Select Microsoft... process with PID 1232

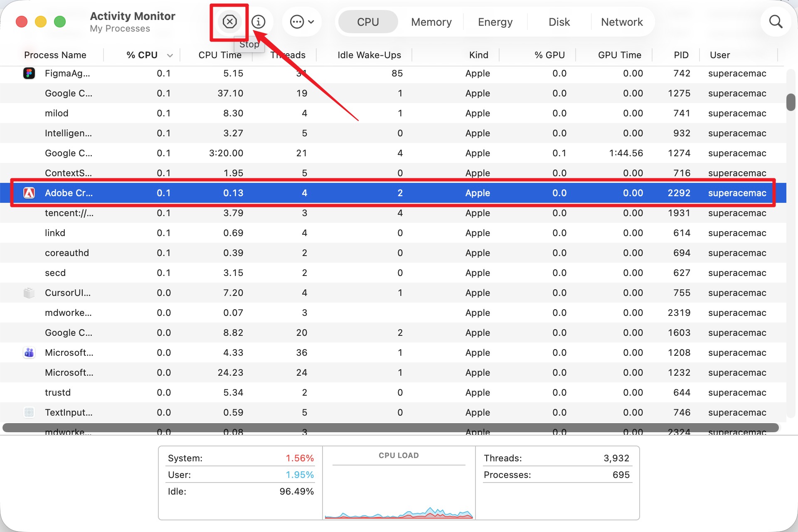[393, 372]
